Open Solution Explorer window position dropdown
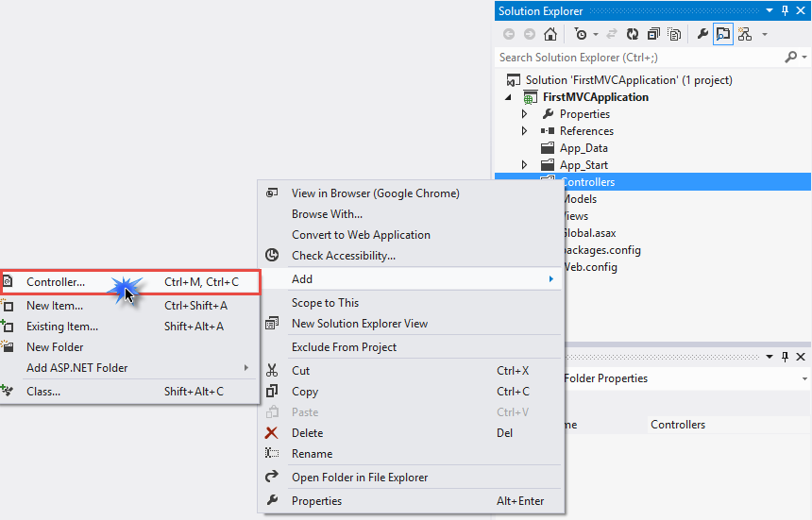812x520 pixels. (x=770, y=10)
